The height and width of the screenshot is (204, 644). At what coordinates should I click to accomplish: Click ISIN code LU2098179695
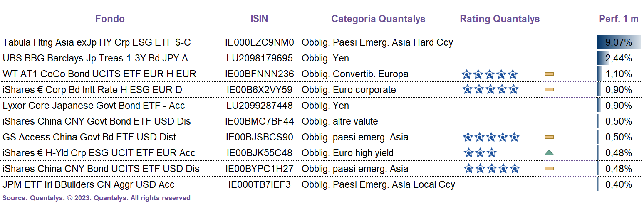click(260, 58)
